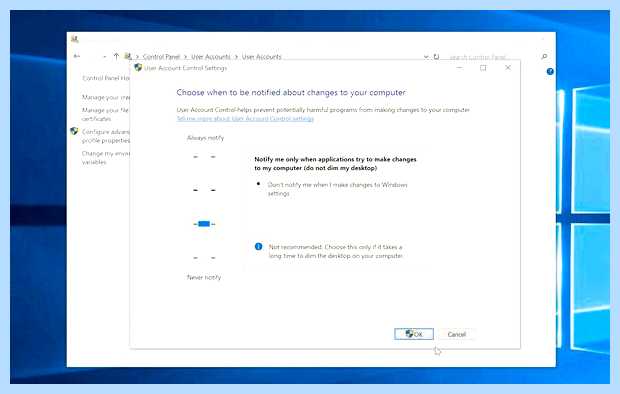The height and width of the screenshot is (394, 620).
Task: Click the blue info icon beside 'Not recommended'
Action: 259,246
